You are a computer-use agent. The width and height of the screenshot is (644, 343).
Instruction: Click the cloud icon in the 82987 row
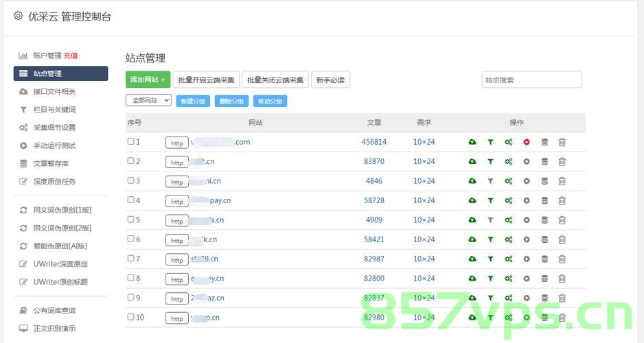point(472,259)
